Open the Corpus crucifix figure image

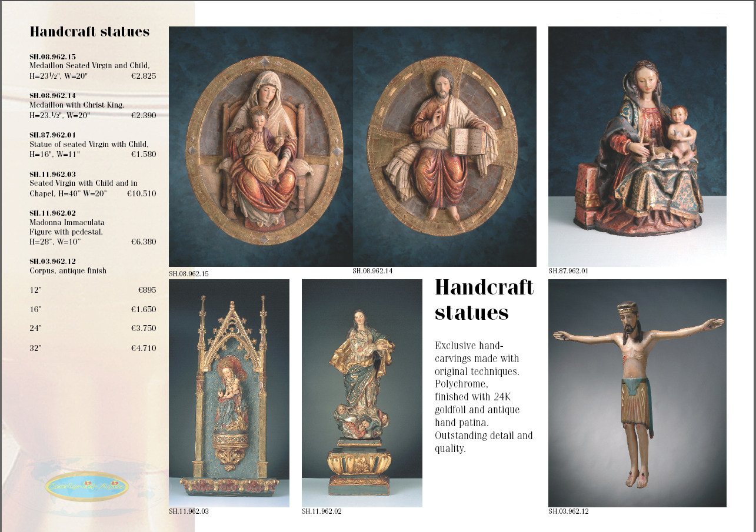tap(637, 393)
